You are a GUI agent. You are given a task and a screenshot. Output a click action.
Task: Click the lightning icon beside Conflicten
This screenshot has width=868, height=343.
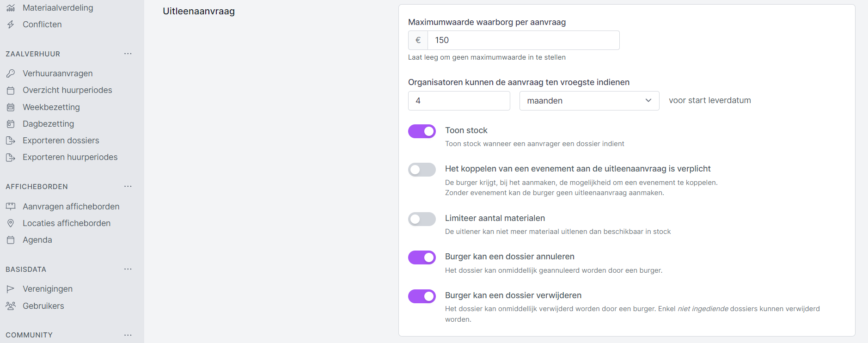11,24
